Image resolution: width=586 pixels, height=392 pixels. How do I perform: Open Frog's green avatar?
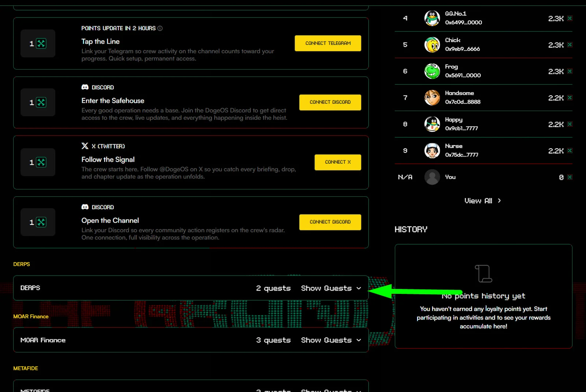pyautogui.click(x=432, y=71)
